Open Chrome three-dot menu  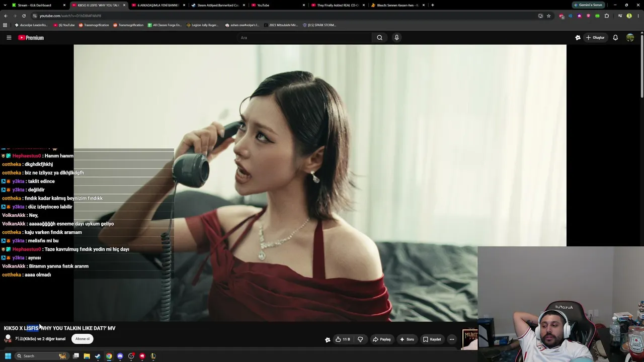[638, 16]
